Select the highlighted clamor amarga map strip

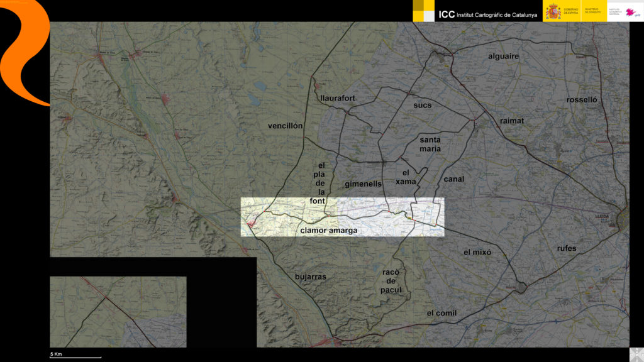[x=342, y=217]
